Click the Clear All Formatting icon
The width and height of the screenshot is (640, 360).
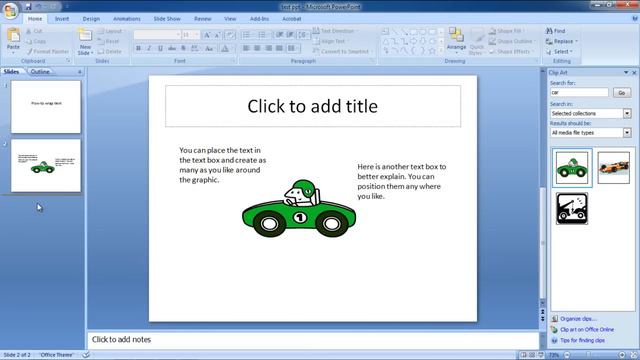(230, 35)
